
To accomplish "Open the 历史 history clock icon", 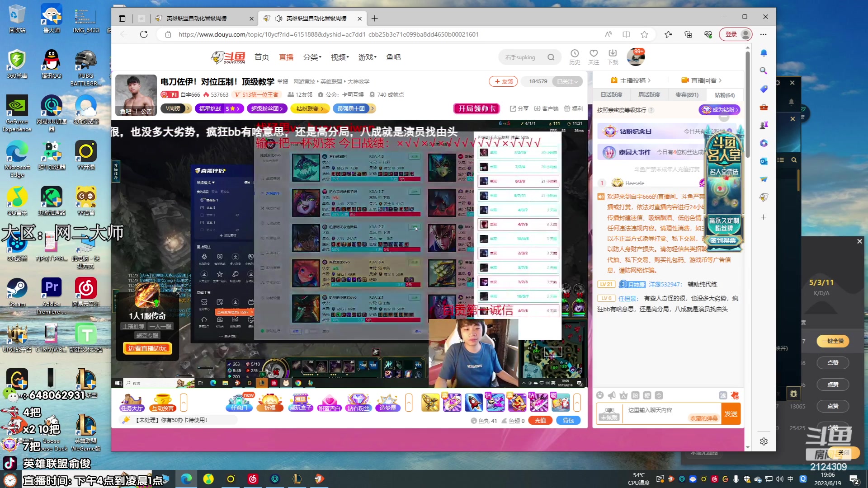I will 575,57.
